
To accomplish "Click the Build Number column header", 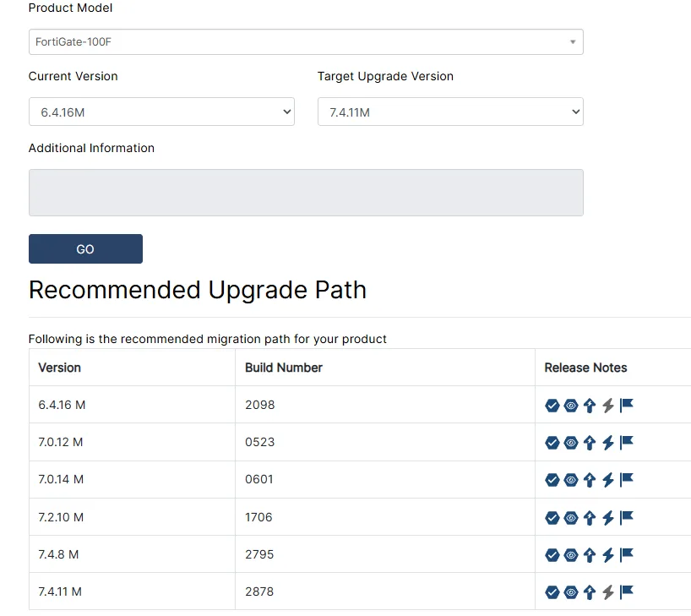I will [284, 368].
